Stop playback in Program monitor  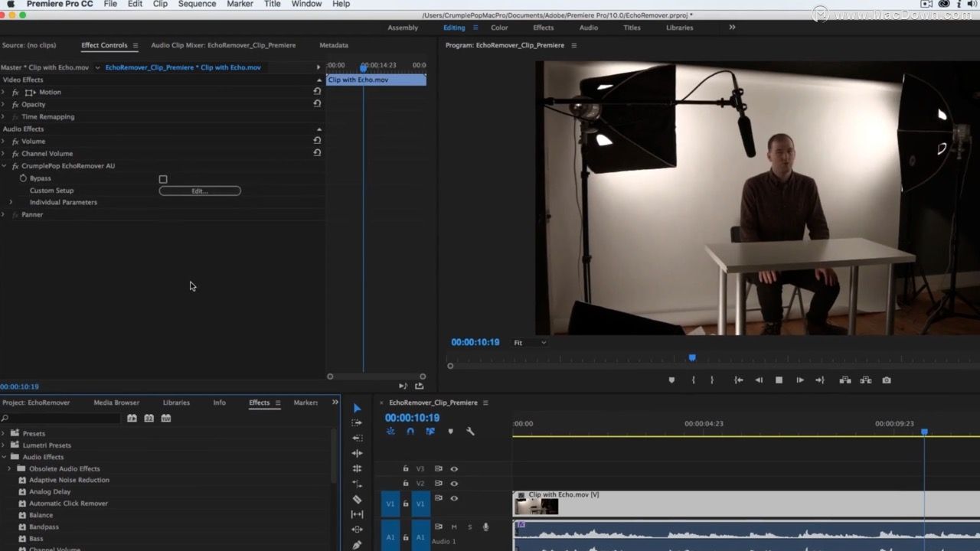pos(779,380)
